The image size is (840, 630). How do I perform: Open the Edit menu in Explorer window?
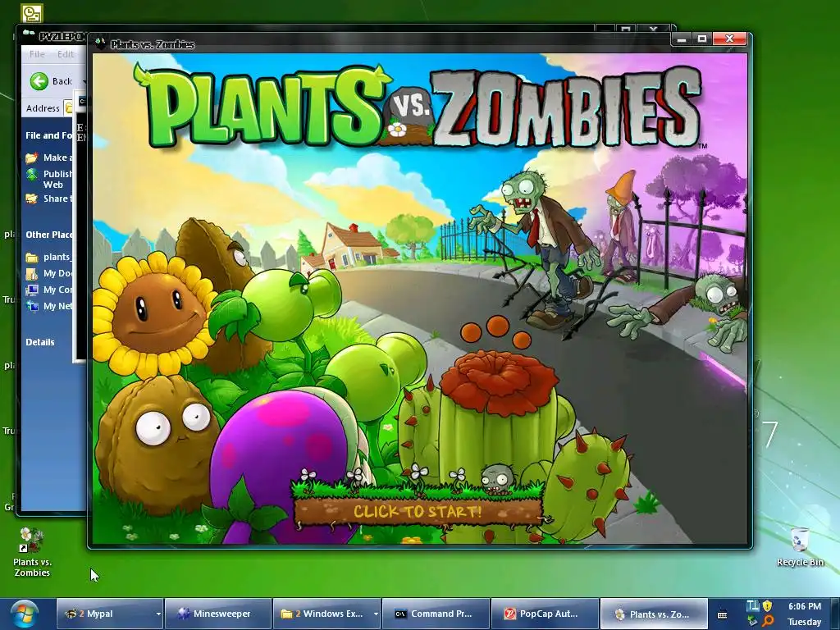[x=66, y=54]
